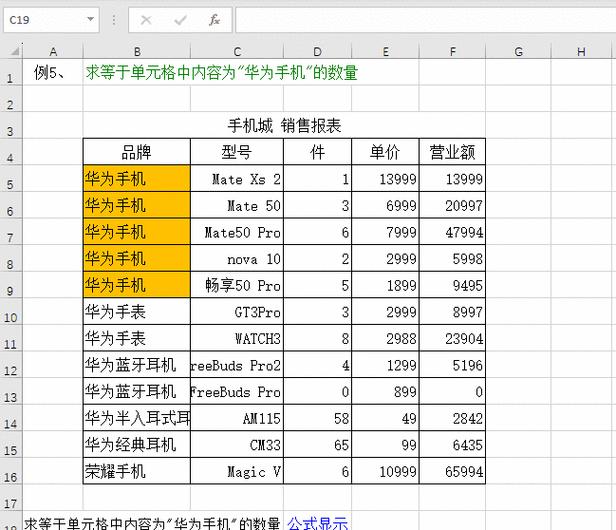The image size is (616, 530).
Task: Click the 华为手表 cell in row 10
Action: [137, 312]
